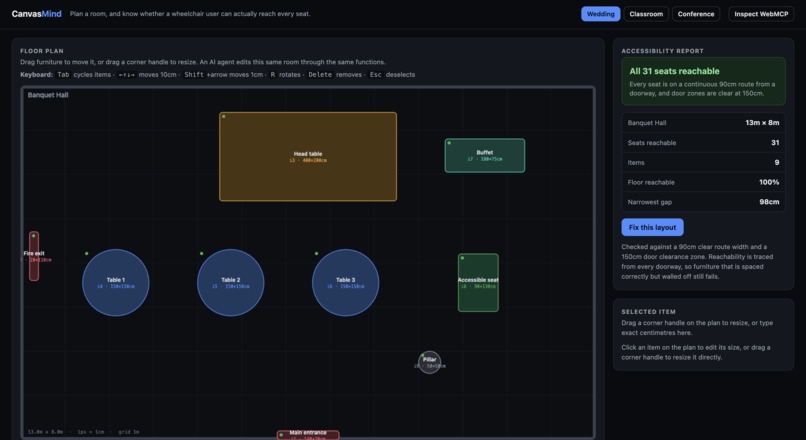Click the Head table green corner handle
Image resolution: width=806 pixels, height=440 pixels.
224,117
